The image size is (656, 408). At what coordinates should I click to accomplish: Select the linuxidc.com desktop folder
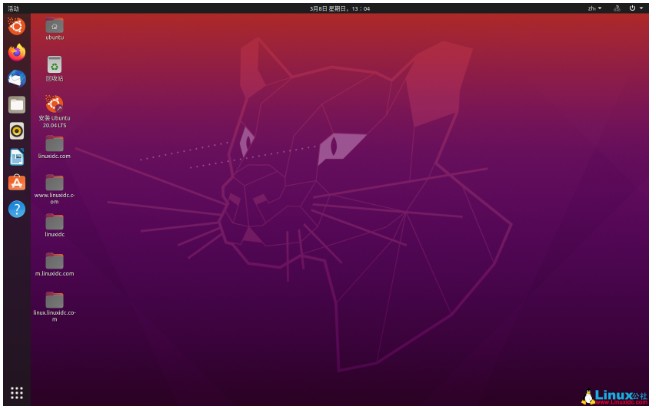point(54,147)
